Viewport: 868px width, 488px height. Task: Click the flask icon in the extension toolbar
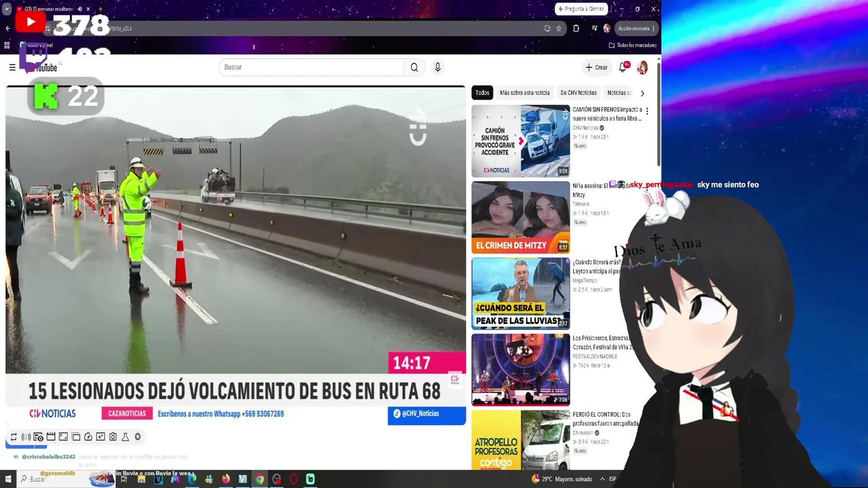click(x=125, y=437)
